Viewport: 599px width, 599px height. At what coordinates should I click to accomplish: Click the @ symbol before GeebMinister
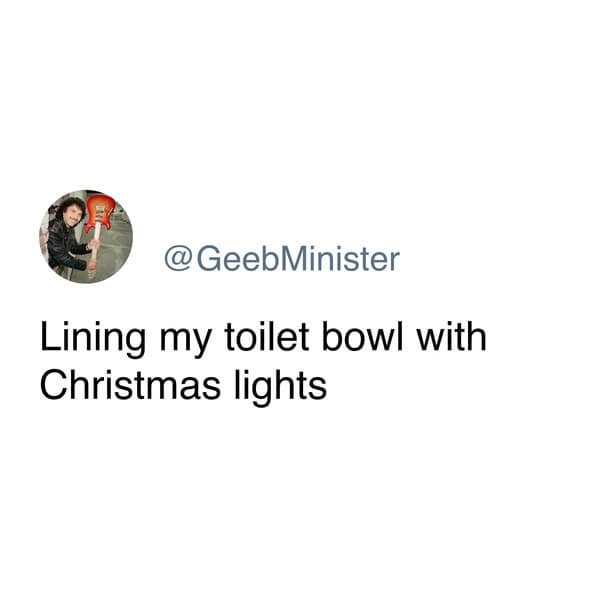tap(178, 259)
